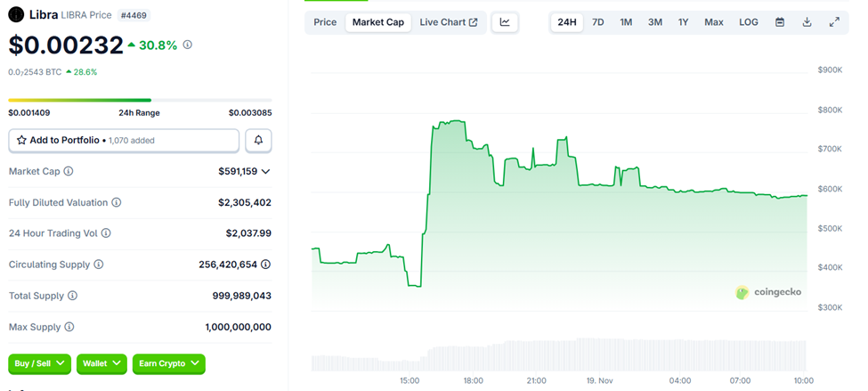Open the Buy / Sell dropdown
This screenshot has width=868, height=391.
(40, 363)
